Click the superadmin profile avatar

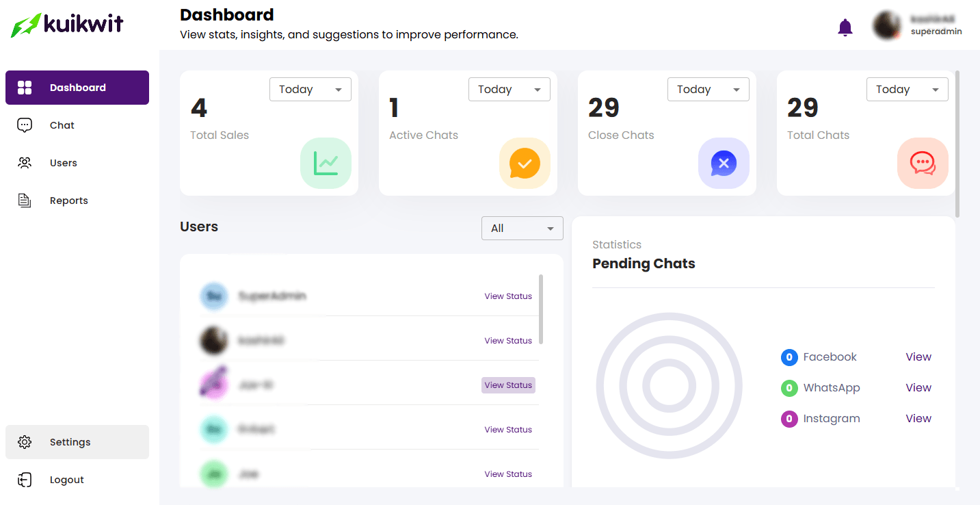(886, 25)
